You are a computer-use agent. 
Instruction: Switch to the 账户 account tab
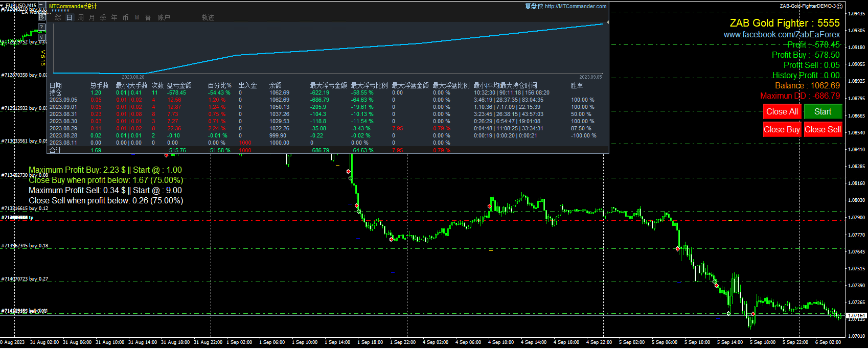point(164,17)
